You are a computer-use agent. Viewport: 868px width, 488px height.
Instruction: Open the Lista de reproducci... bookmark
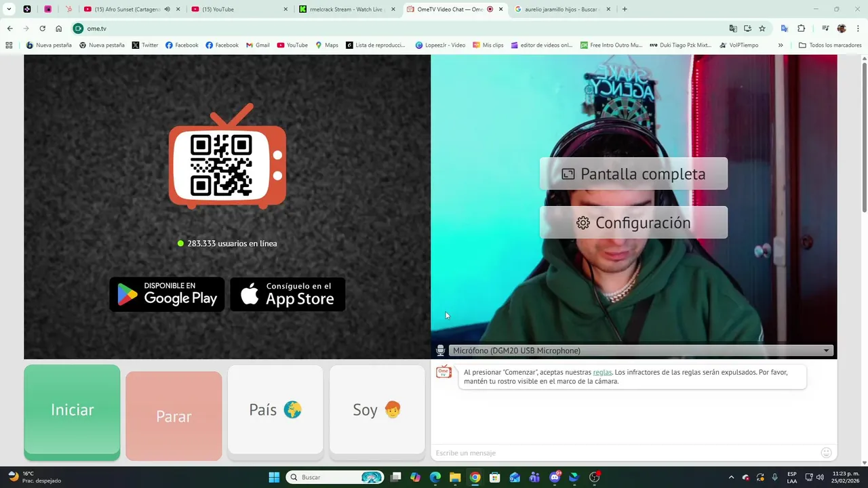coord(375,45)
